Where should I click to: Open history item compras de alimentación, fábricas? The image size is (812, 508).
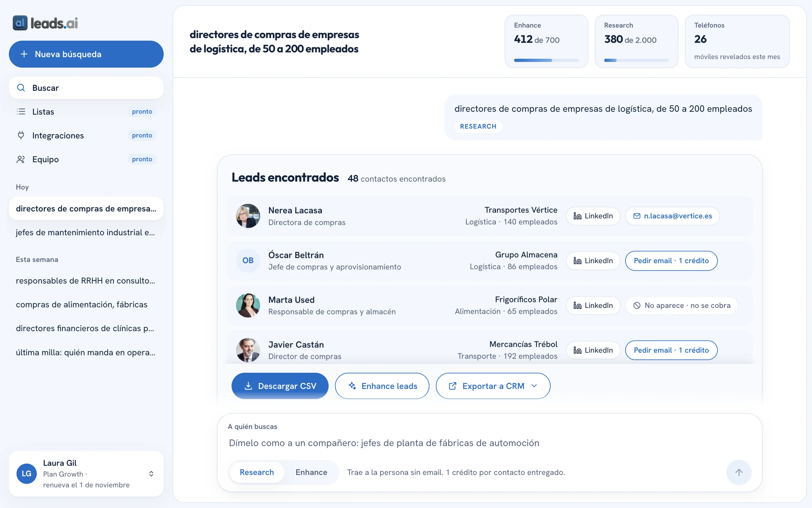(86, 304)
